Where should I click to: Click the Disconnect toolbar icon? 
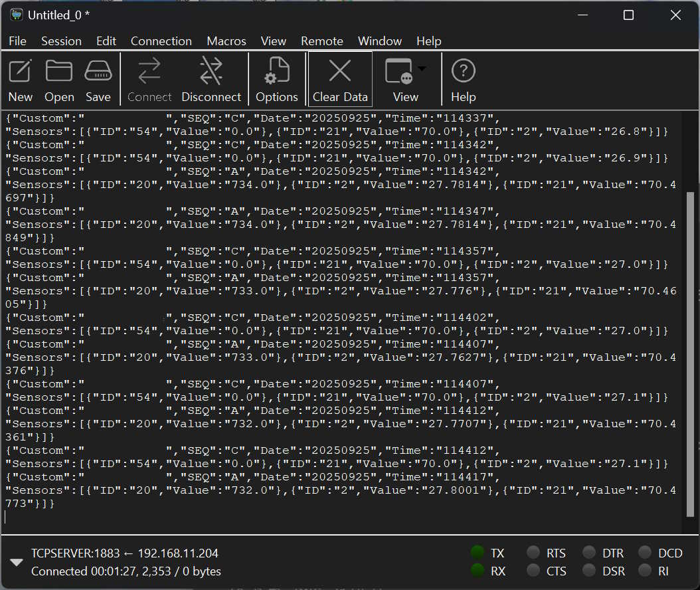[211, 72]
